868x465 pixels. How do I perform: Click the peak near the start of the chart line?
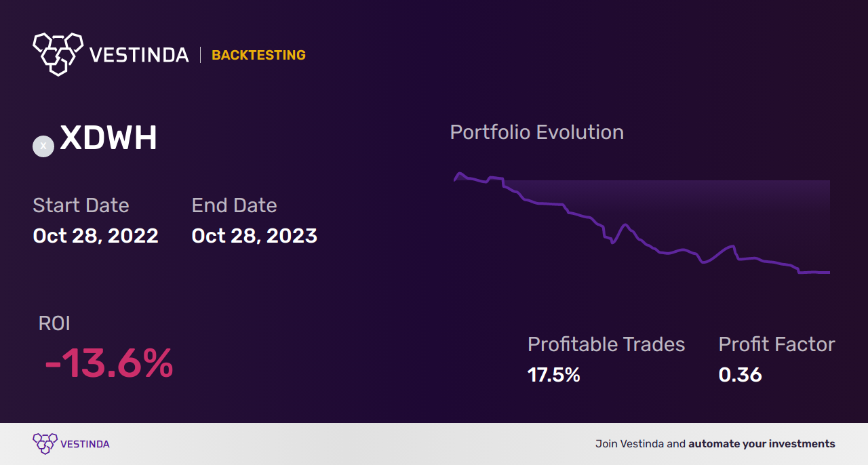460,174
